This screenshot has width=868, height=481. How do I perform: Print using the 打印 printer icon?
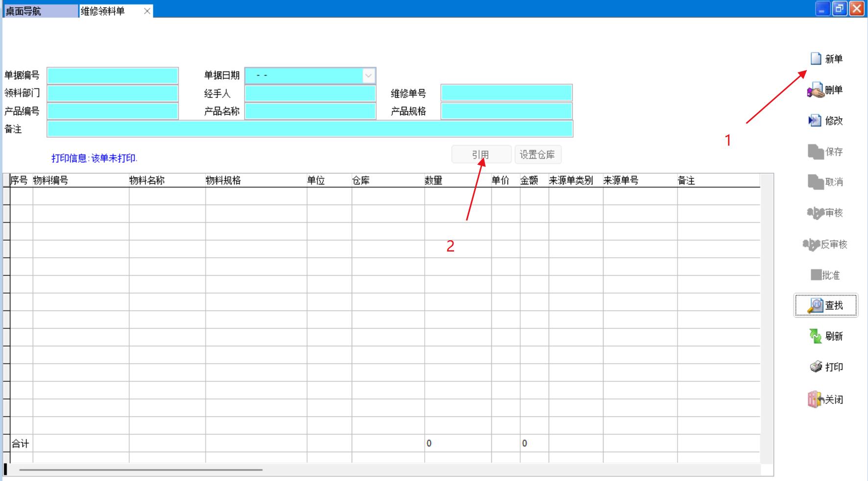816,367
